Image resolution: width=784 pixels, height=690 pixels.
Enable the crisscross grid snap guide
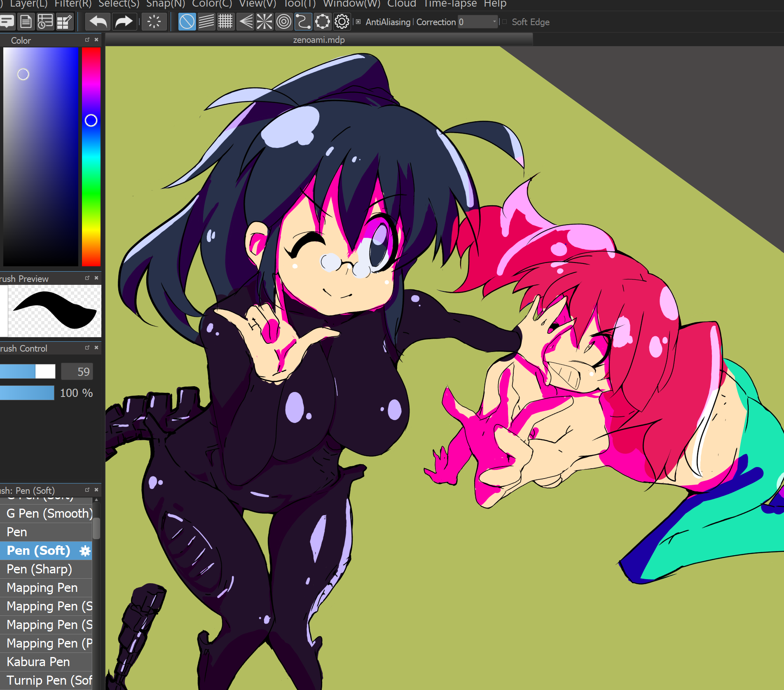pos(225,21)
